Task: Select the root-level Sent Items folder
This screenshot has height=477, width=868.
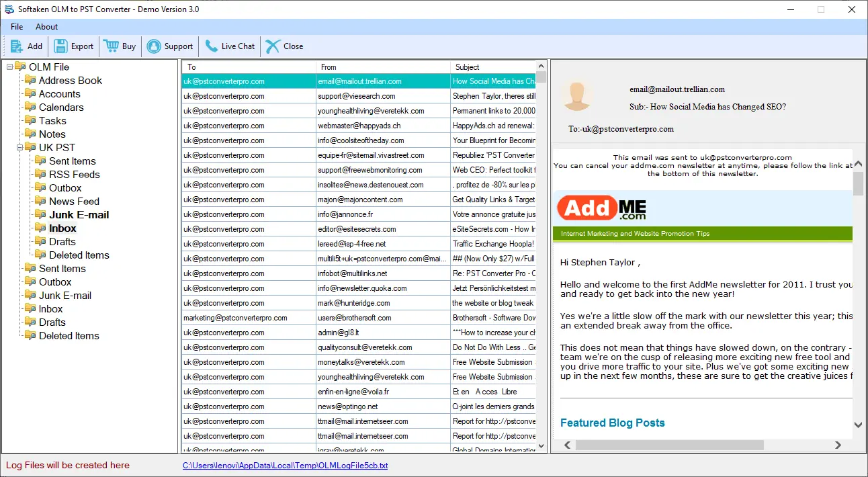Action: point(62,268)
